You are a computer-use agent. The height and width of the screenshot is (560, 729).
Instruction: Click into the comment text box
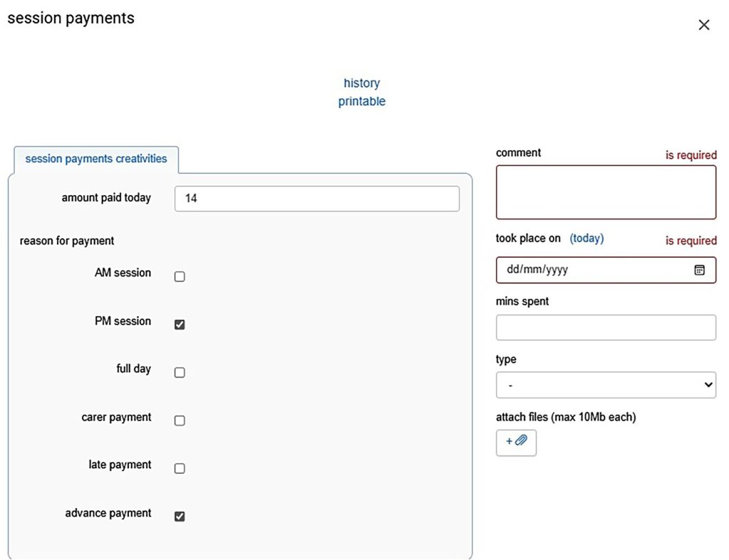pos(606,192)
